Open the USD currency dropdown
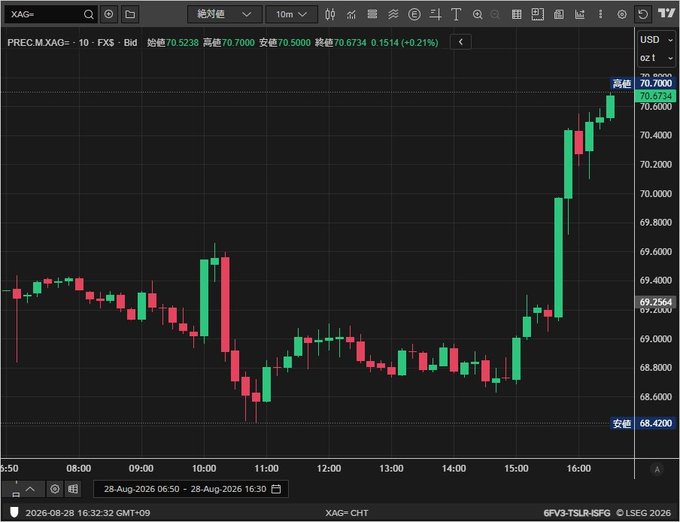This screenshot has height=522, width=680. click(x=657, y=40)
